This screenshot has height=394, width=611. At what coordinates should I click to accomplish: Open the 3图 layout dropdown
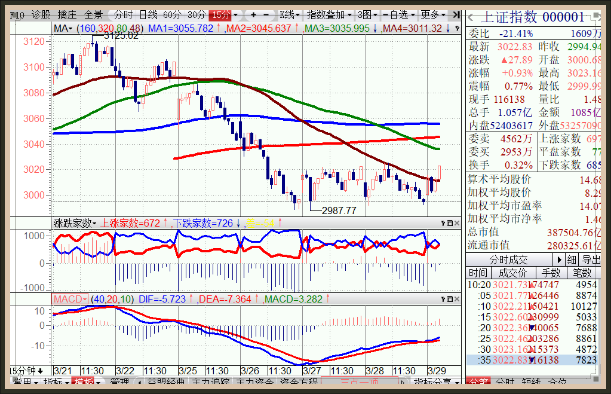367,15
